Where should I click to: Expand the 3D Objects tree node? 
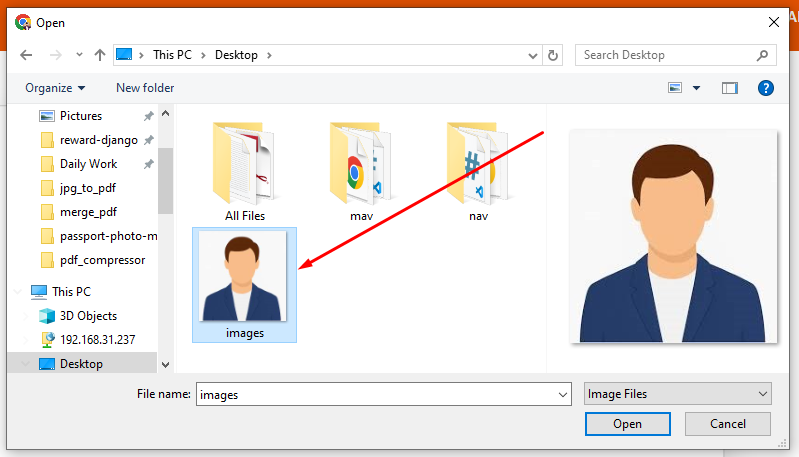[25, 316]
